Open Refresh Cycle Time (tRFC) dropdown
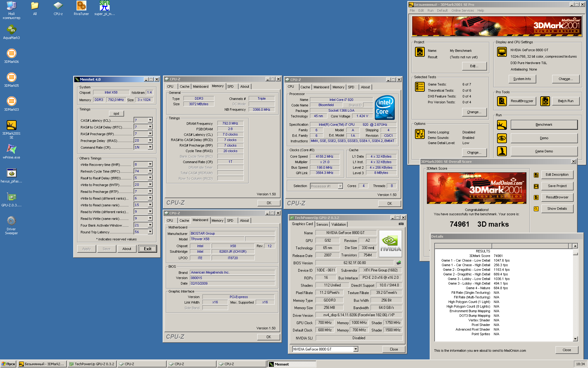The height and width of the screenshot is (368, 588). [x=150, y=171]
